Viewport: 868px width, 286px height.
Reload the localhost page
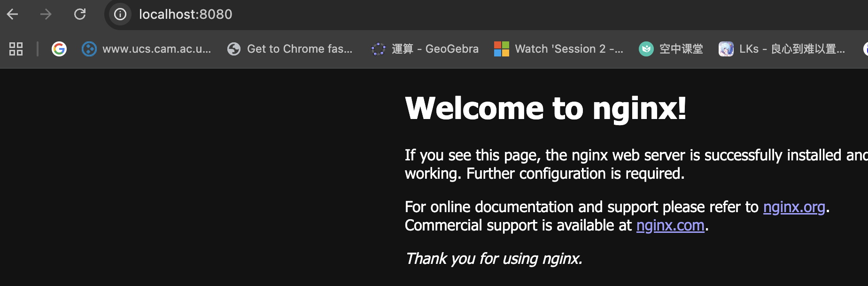click(x=80, y=14)
